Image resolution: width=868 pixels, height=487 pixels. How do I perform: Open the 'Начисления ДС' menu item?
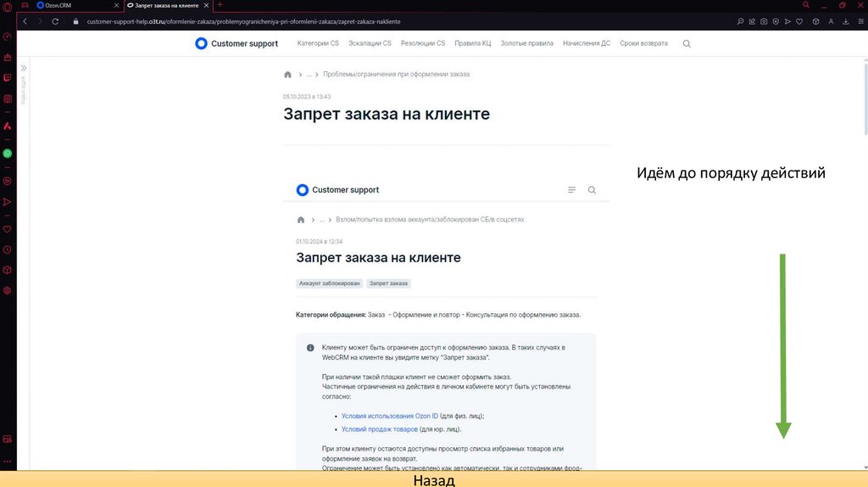coord(587,43)
